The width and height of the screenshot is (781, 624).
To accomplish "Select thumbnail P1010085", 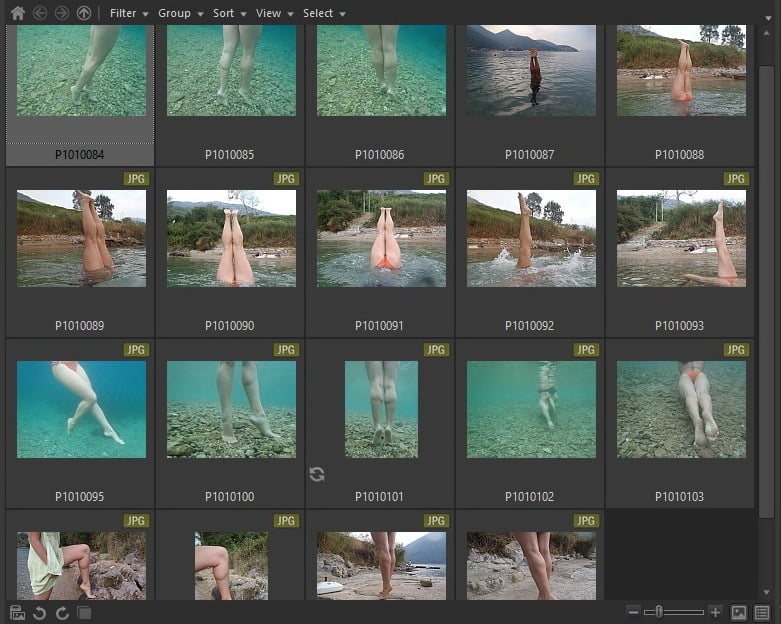I will [x=231, y=70].
